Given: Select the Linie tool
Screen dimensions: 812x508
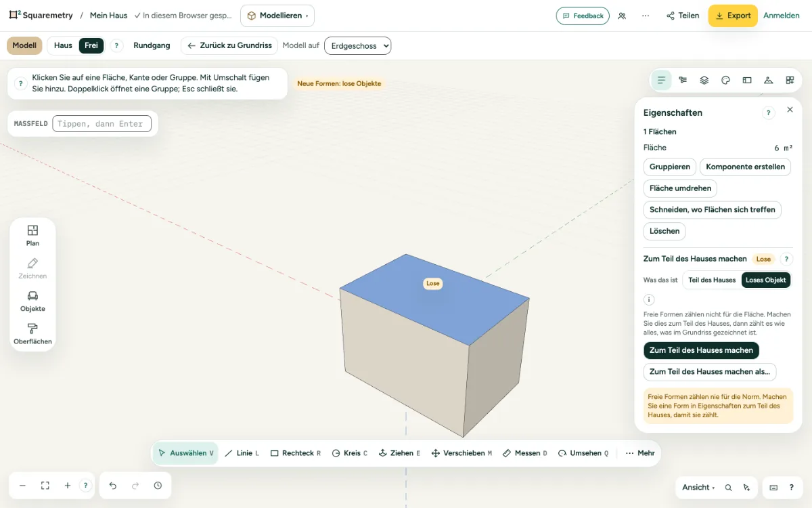Looking at the screenshot, I should (242, 453).
